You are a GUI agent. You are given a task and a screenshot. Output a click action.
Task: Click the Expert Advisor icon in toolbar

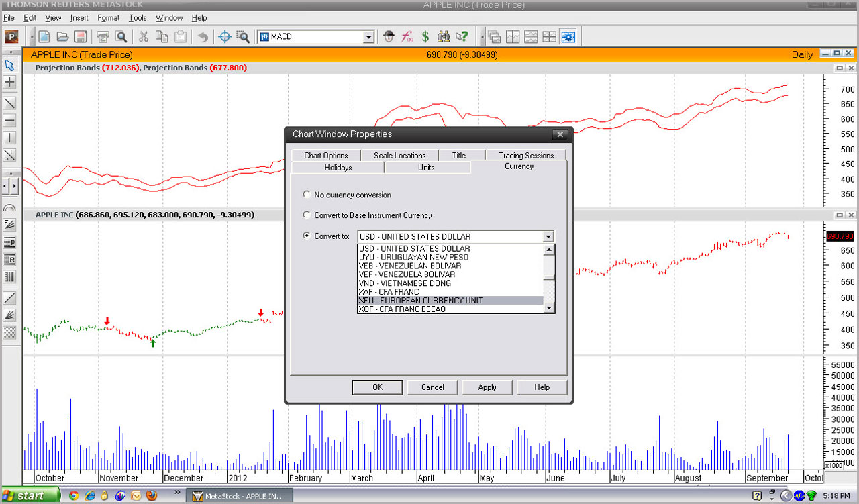click(x=389, y=37)
